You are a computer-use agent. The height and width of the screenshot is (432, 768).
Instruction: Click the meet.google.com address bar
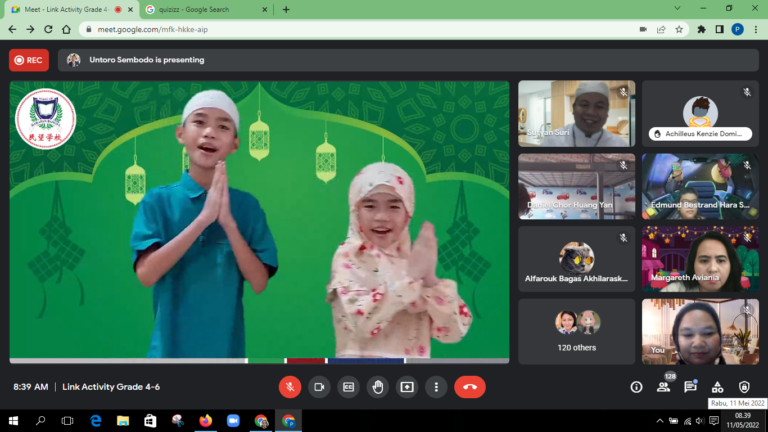[350, 29]
